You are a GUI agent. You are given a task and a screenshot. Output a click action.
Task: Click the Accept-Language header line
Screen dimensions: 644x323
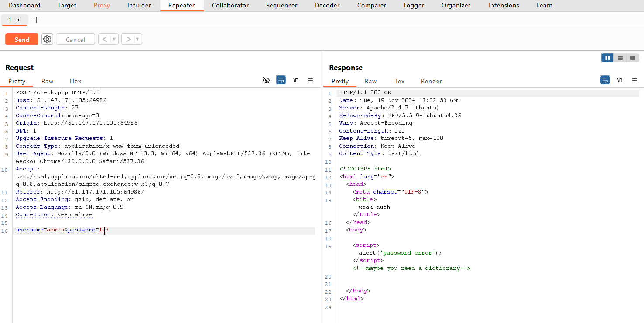point(69,207)
